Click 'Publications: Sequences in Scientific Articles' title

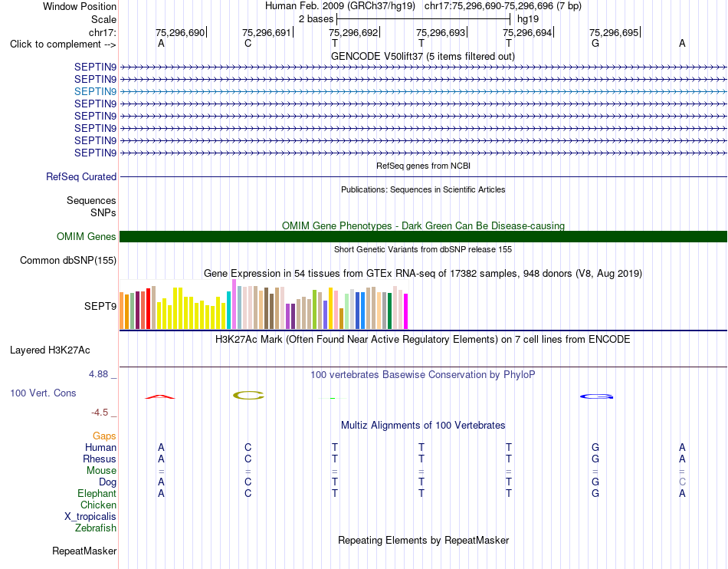423,189
